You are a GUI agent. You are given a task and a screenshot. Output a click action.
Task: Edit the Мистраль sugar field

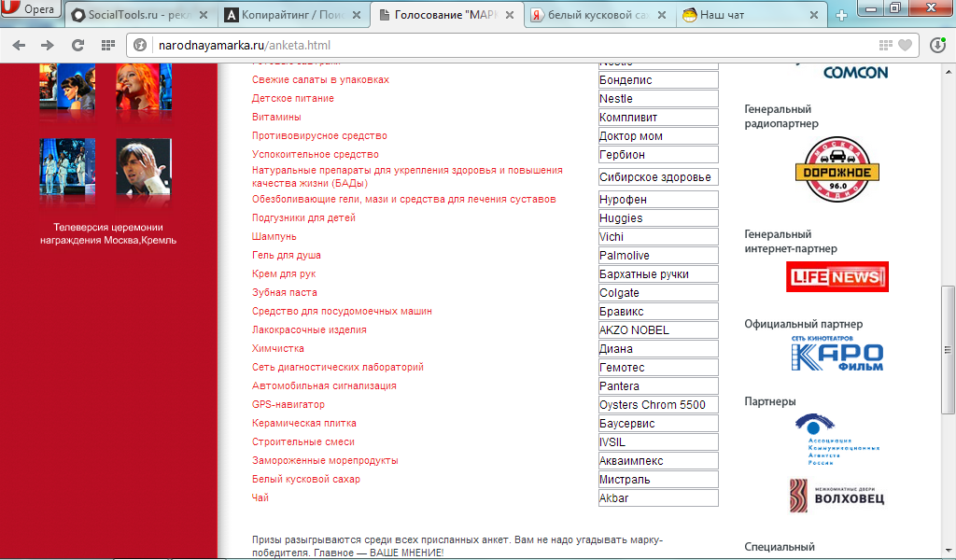pos(658,480)
